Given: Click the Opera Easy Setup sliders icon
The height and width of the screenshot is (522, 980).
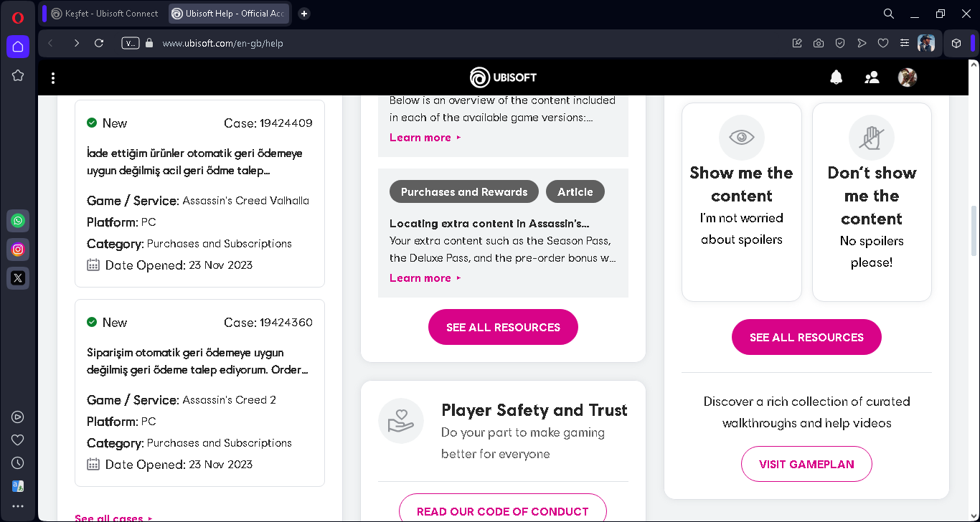Looking at the screenshot, I should tap(905, 43).
